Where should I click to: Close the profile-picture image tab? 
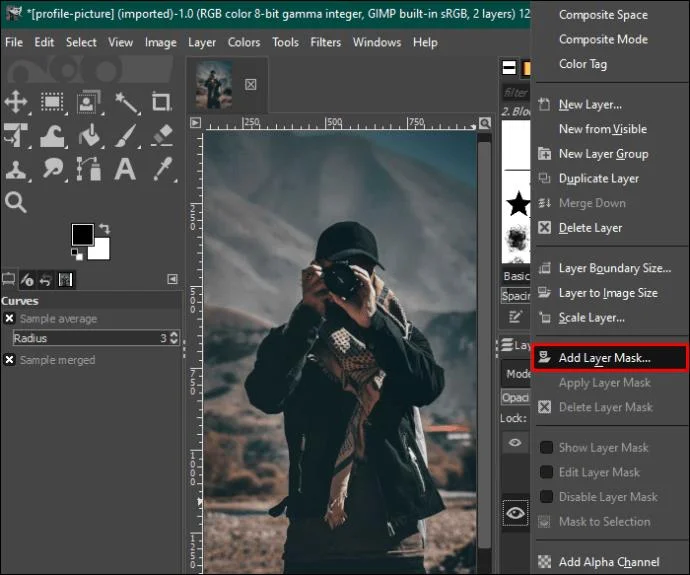pos(250,84)
